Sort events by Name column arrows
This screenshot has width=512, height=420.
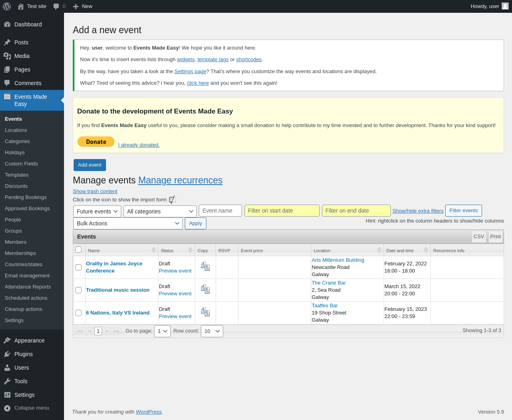click(x=154, y=250)
